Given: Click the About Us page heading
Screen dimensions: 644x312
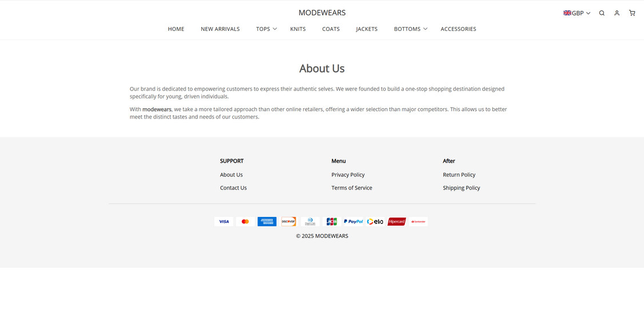Looking at the screenshot, I should pyautogui.click(x=322, y=68).
